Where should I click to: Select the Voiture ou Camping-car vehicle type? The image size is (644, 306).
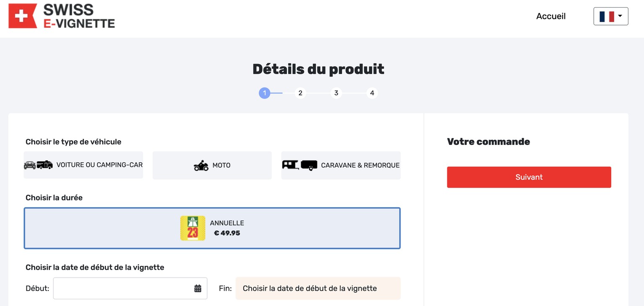pyautogui.click(x=83, y=165)
